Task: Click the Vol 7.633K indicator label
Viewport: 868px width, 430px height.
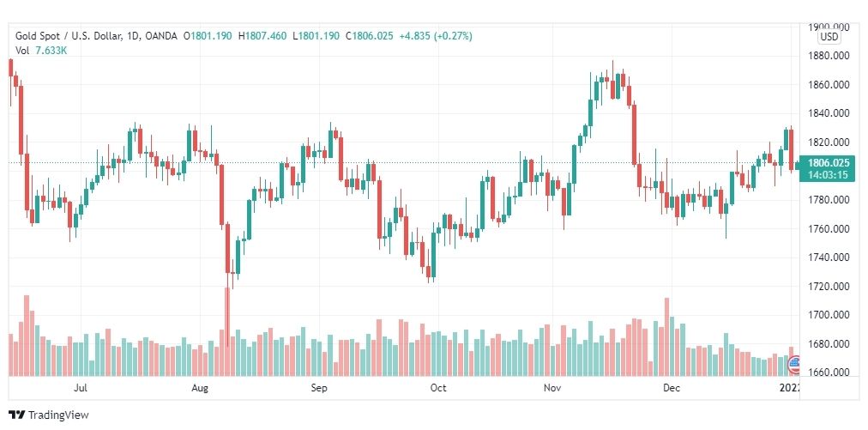Action: 40,50
